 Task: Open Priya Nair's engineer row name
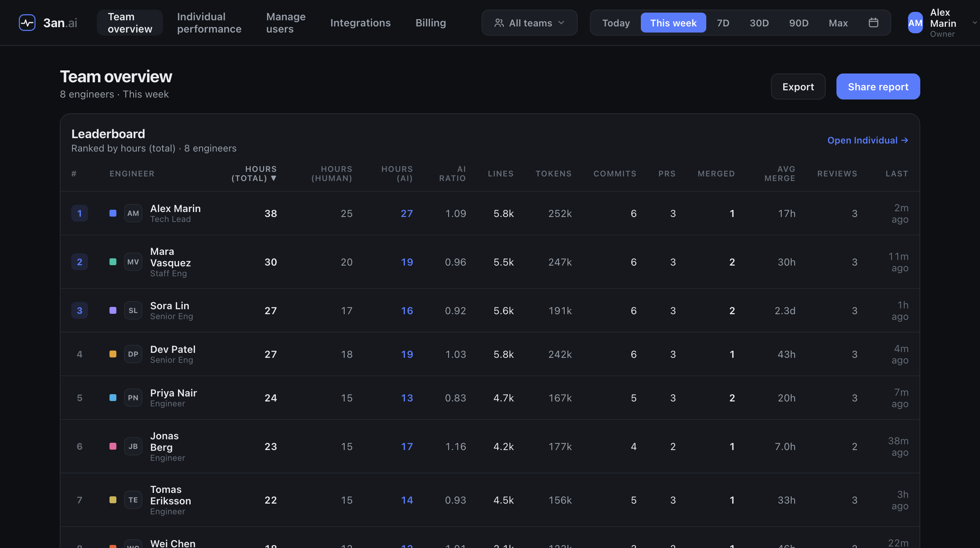[x=173, y=393]
